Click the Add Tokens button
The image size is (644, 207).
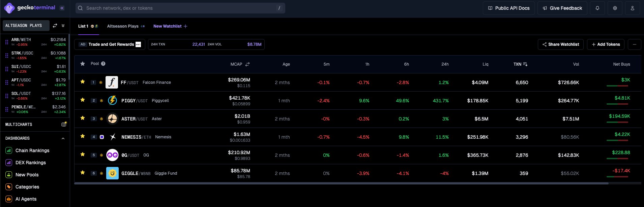(606, 44)
